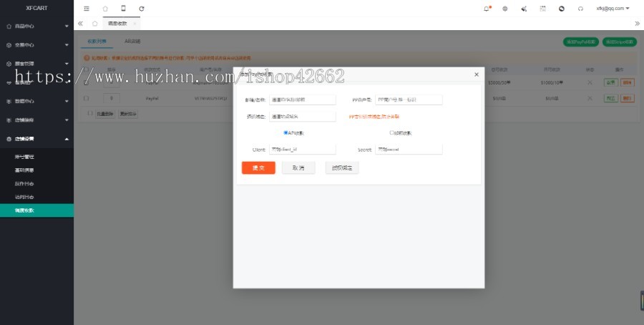Click the 店铺装修 sidebar icon
644x325 pixels.
point(9,120)
